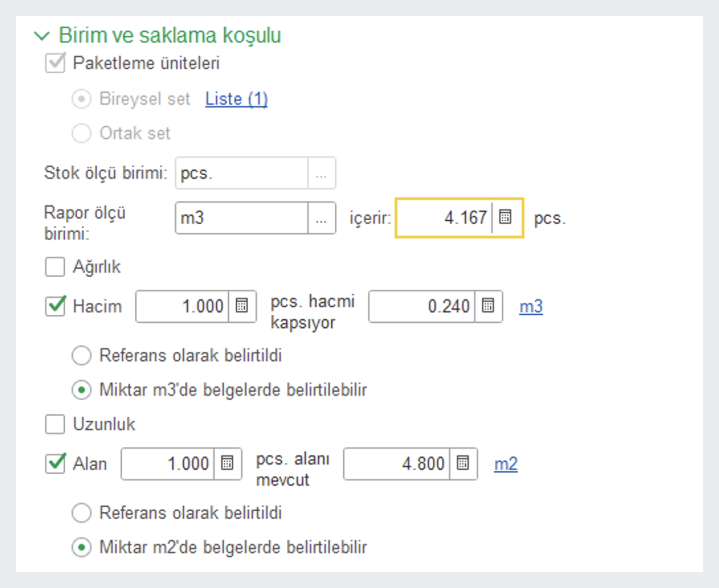Click the Rapor ölçü birimi m3 field
The height and width of the screenshot is (588, 719).
tap(242, 218)
